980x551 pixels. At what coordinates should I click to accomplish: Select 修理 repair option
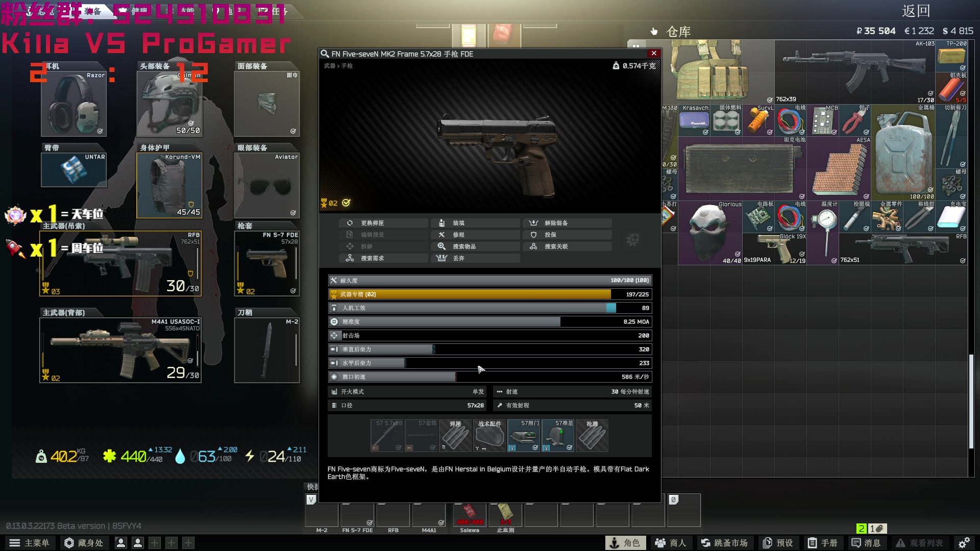pyautogui.click(x=475, y=235)
